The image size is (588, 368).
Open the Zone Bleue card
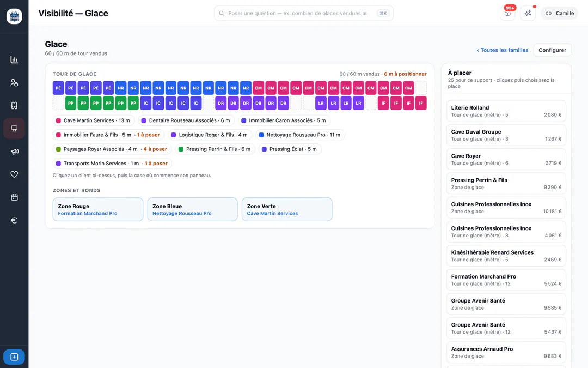[x=192, y=209]
